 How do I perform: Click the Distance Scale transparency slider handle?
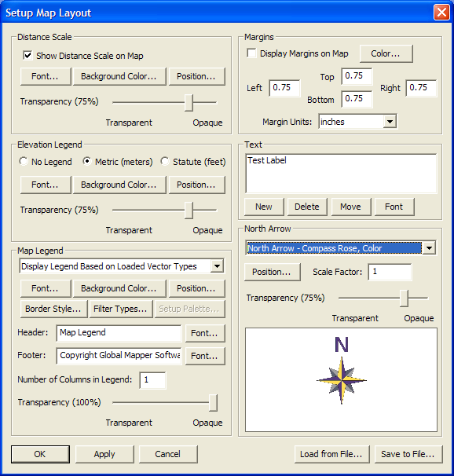pyautogui.click(x=189, y=103)
